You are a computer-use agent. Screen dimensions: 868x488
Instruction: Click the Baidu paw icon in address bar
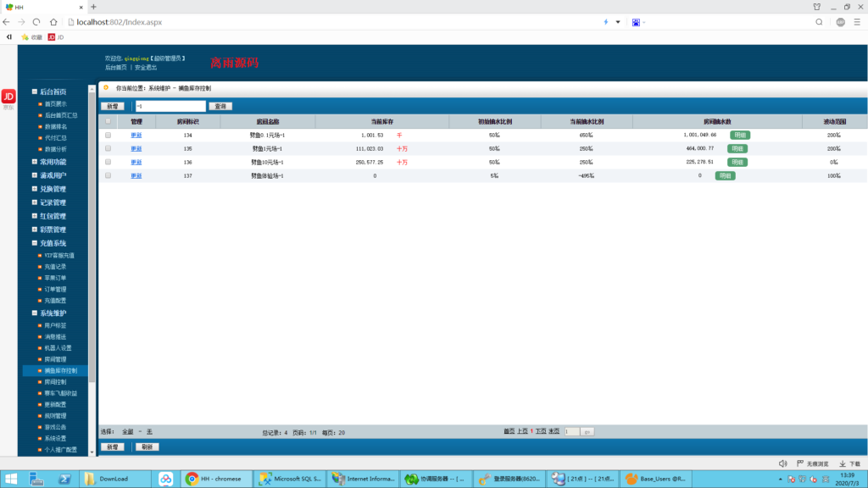[x=635, y=22]
